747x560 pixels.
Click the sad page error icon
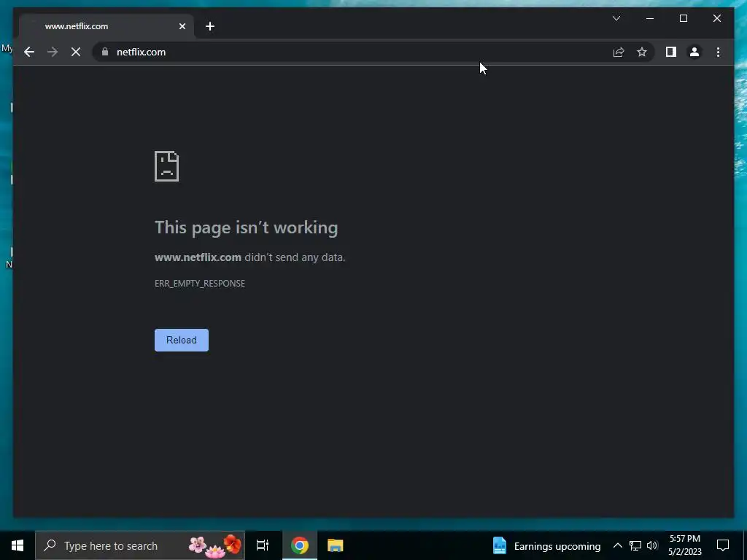click(x=167, y=166)
